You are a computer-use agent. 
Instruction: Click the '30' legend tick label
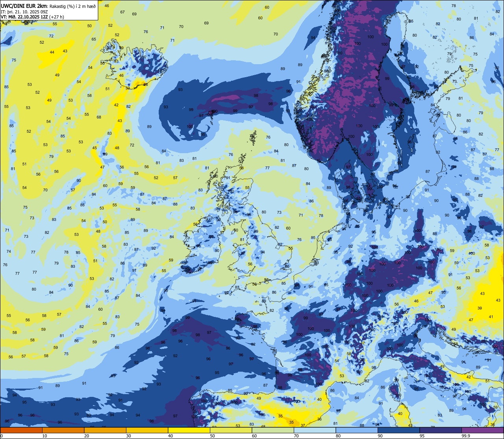tap(128, 436)
